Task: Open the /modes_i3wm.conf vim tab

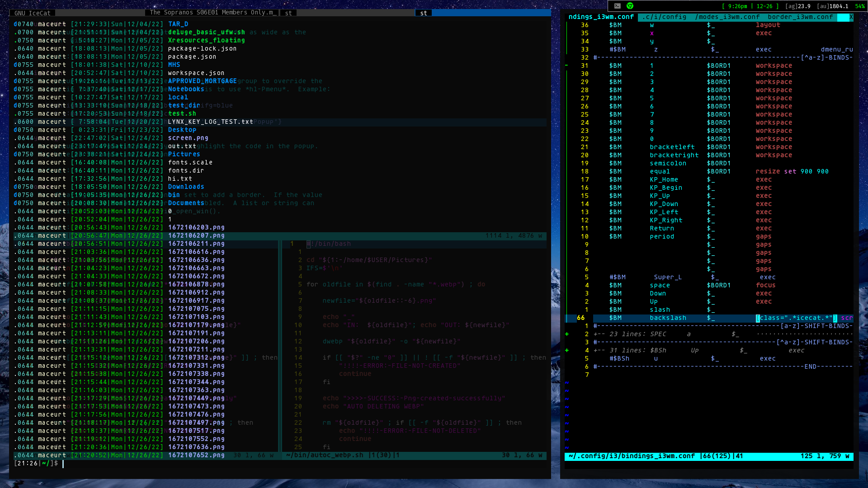Action: 727,17
